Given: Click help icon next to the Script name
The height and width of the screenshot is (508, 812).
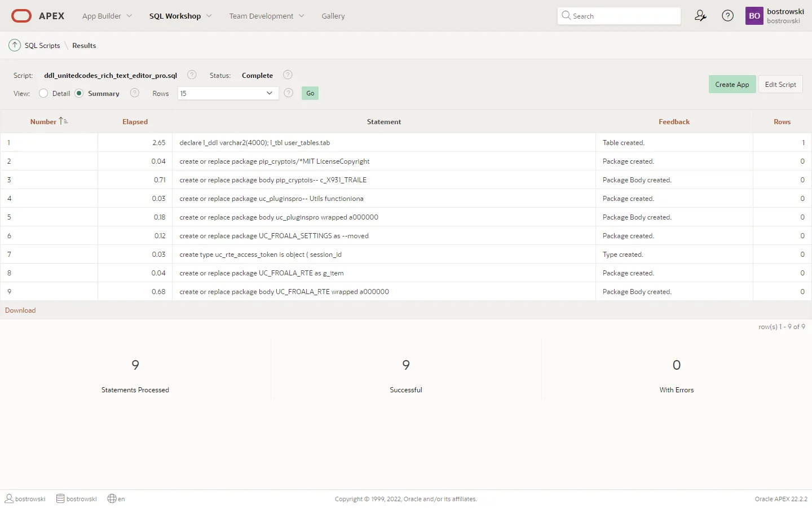Looking at the screenshot, I should click(192, 75).
